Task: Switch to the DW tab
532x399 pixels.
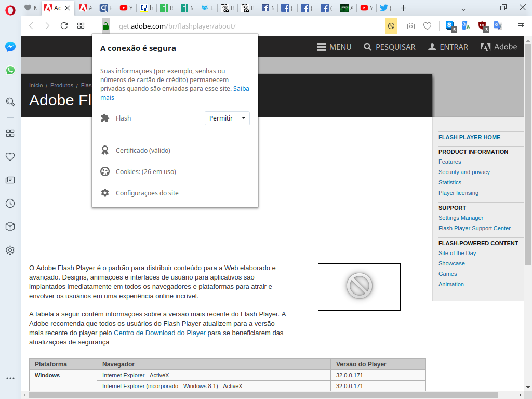Action: coord(147,8)
